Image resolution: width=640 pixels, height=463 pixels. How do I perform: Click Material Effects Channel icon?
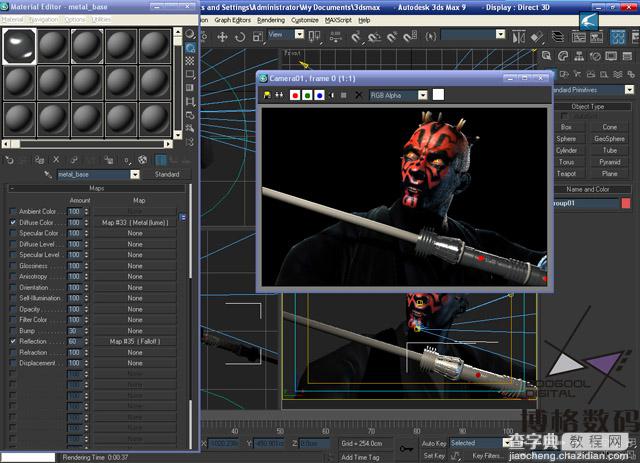(x=127, y=160)
